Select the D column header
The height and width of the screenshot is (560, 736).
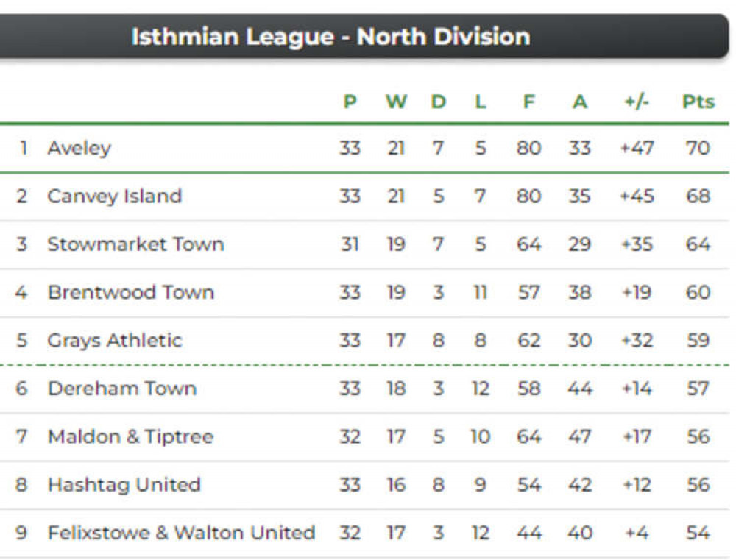tap(439, 102)
